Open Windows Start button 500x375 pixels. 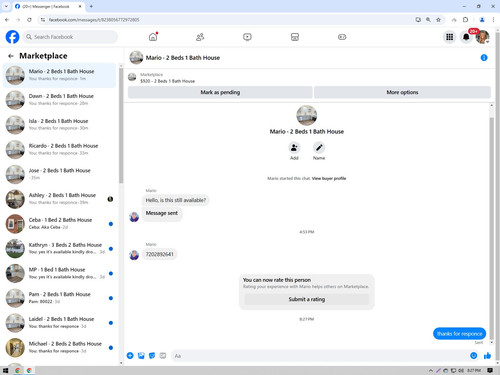pos(5,370)
